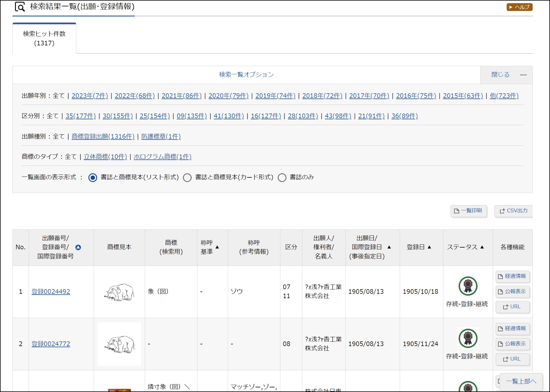
Task: Sort by 登録日 column arrow
Action: click(x=429, y=247)
